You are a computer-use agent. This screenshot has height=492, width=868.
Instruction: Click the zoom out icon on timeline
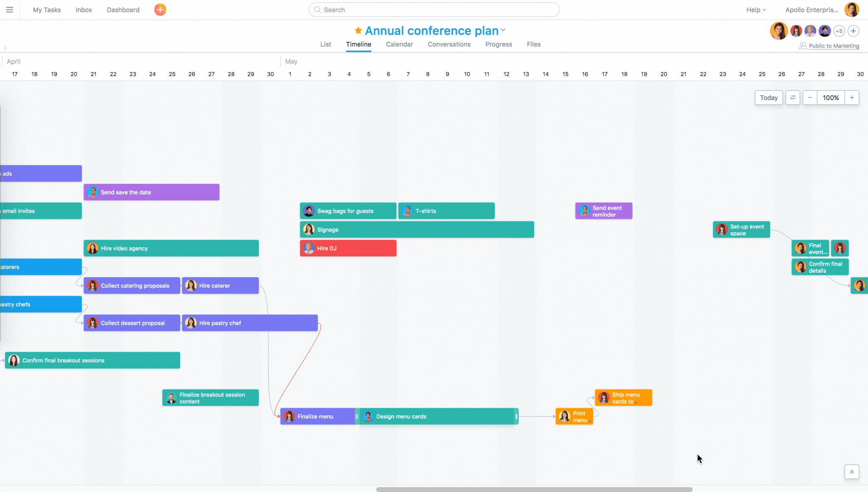click(x=810, y=98)
